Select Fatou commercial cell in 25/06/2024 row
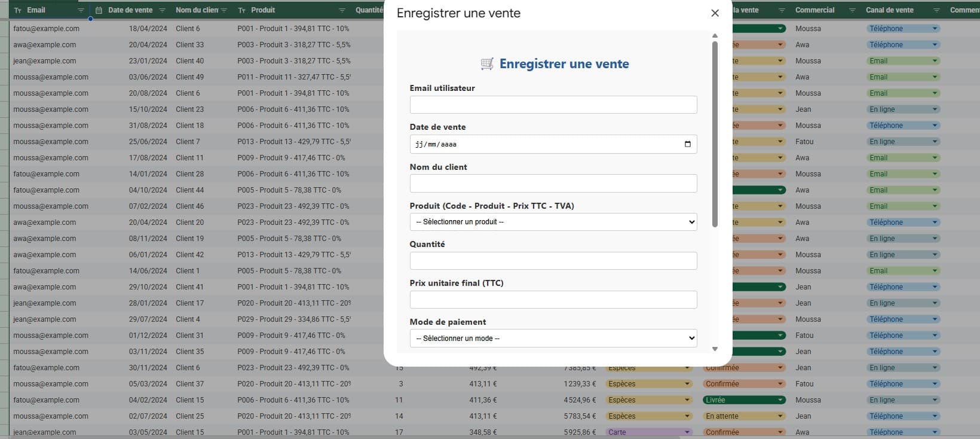 804,142
